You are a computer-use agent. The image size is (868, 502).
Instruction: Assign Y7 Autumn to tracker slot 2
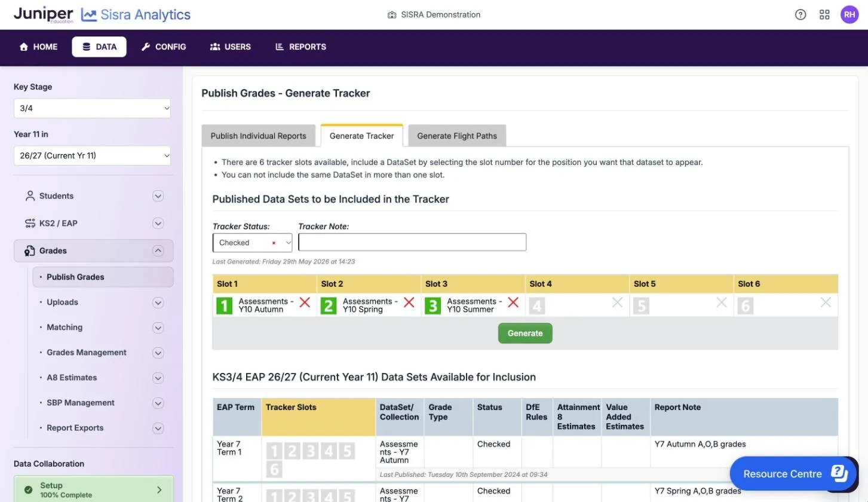tap(292, 451)
